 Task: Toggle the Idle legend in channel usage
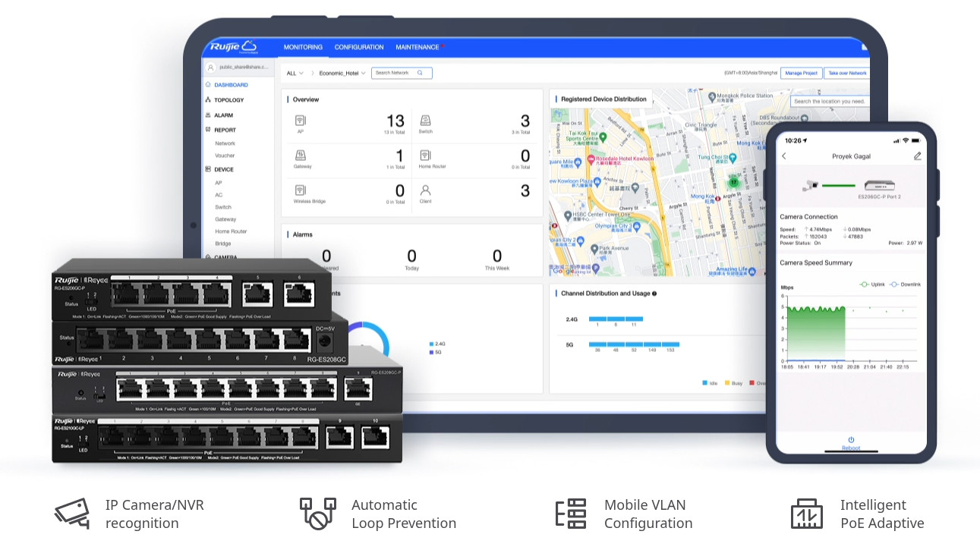pyautogui.click(x=711, y=383)
